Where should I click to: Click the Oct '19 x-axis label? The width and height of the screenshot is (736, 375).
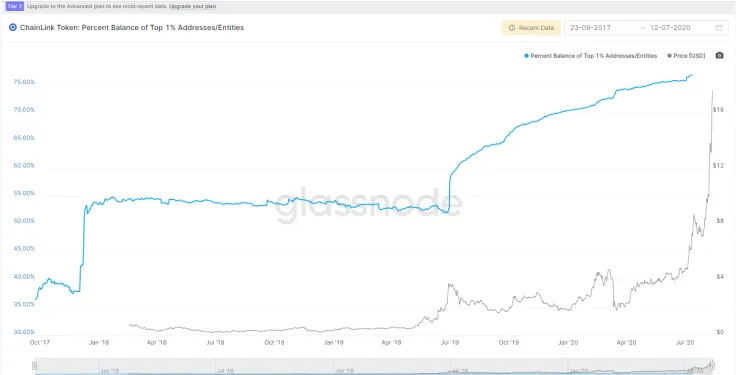coord(509,343)
